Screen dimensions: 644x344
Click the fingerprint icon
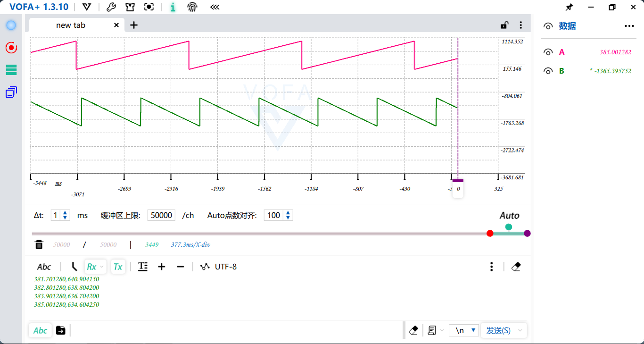[x=192, y=7]
